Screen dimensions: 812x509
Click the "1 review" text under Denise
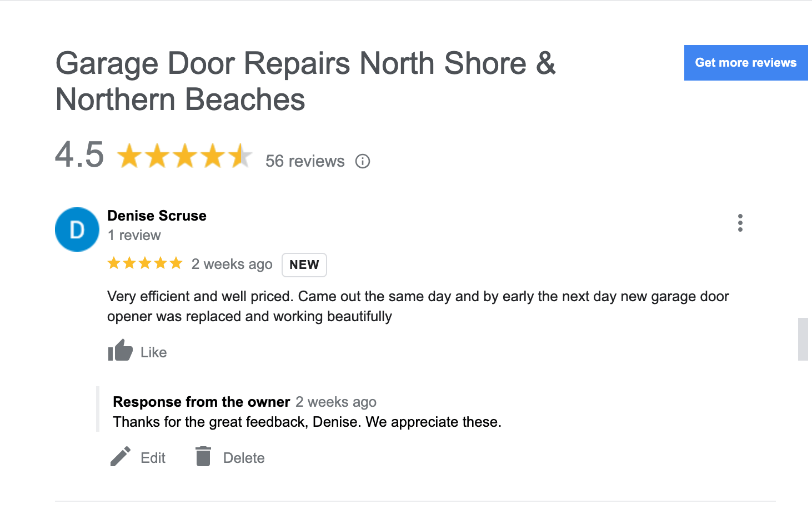134,235
